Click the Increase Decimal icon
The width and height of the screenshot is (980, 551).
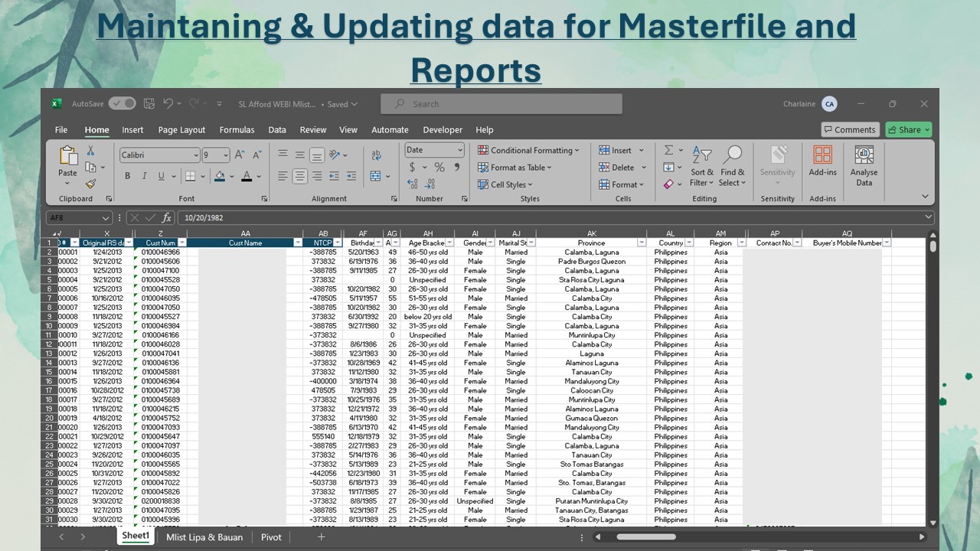413,184
